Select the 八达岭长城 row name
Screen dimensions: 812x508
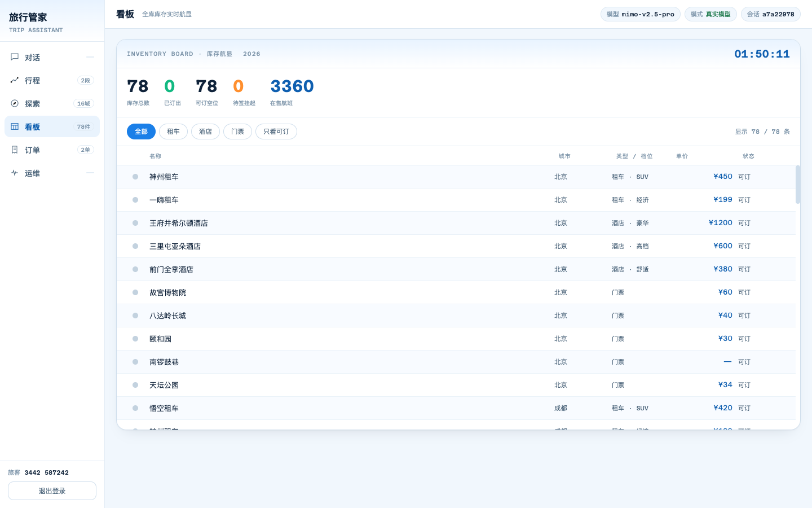[x=167, y=316]
